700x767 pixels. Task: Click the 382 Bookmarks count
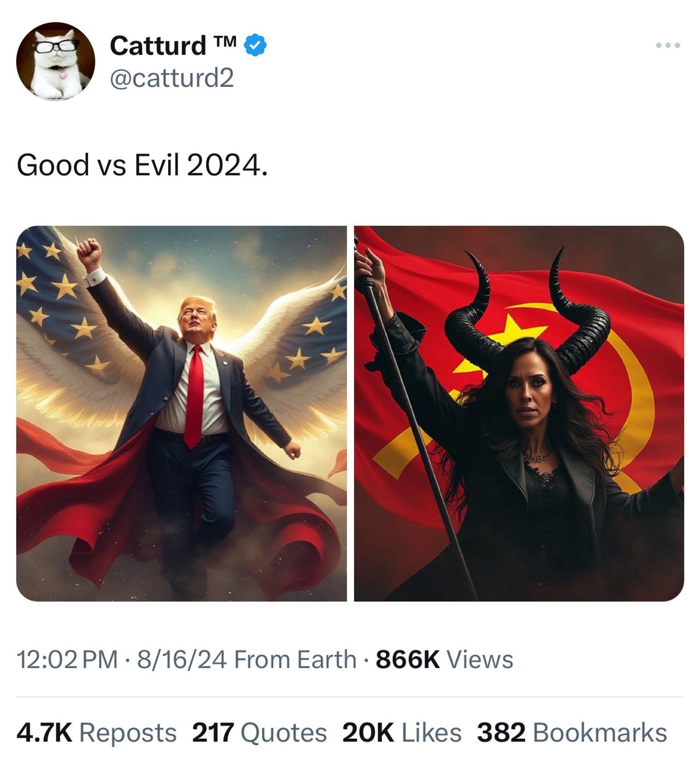pos(572,732)
